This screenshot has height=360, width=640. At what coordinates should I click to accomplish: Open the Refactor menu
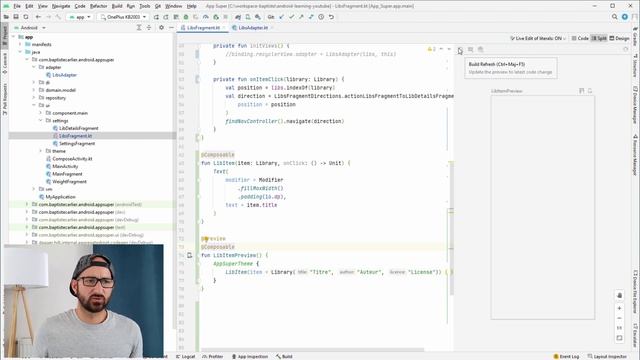pos(98,6)
